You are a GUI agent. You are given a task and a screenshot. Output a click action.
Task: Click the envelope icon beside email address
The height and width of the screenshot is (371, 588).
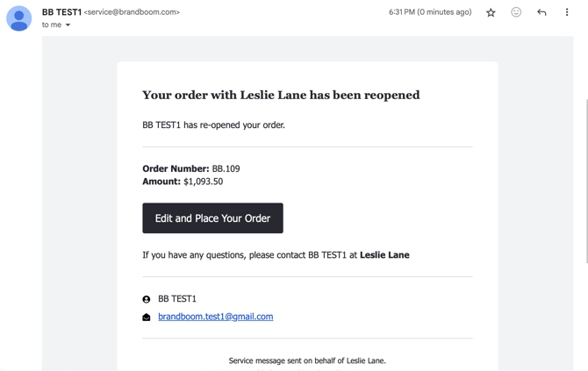tap(147, 317)
